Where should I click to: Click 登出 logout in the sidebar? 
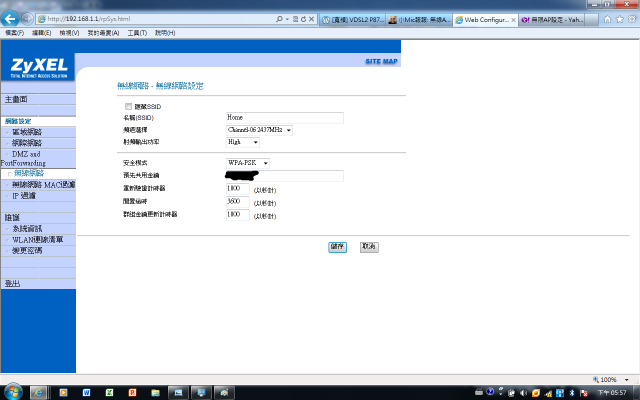(13, 283)
